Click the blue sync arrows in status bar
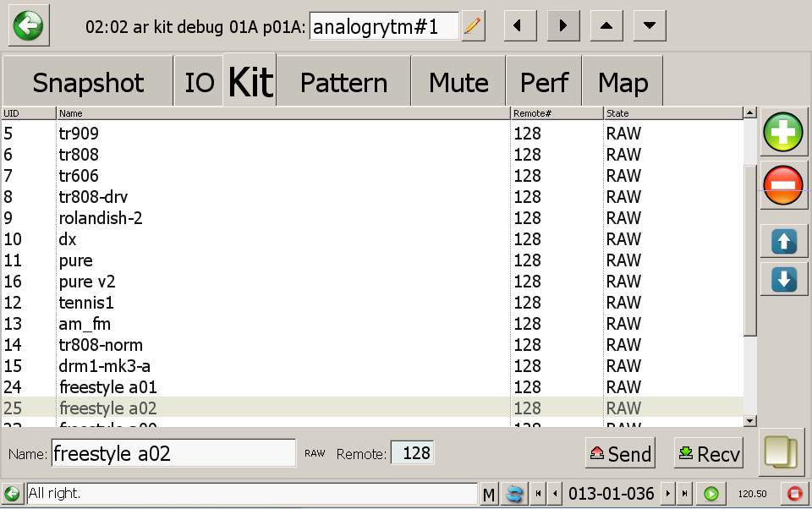Viewport: 812px width, 509px height. pyautogui.click(x=513, y=494)
